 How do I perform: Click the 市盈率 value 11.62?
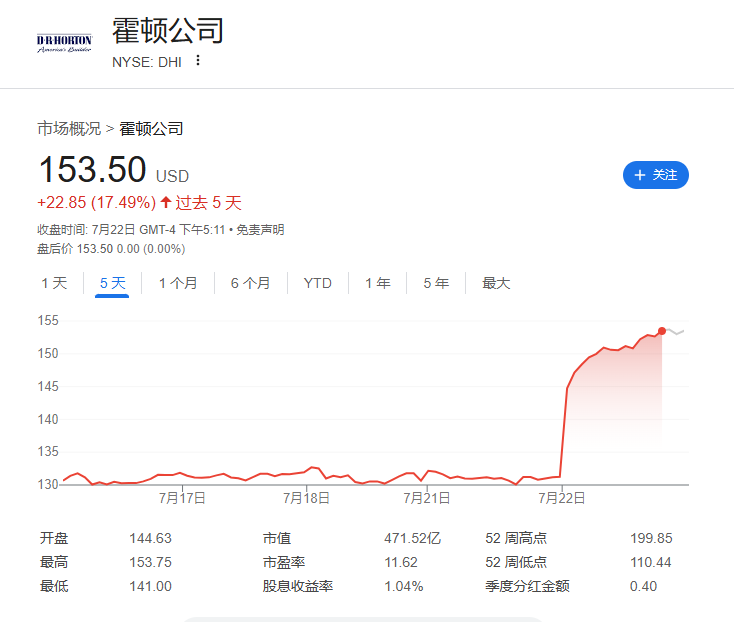click(401, 562)
